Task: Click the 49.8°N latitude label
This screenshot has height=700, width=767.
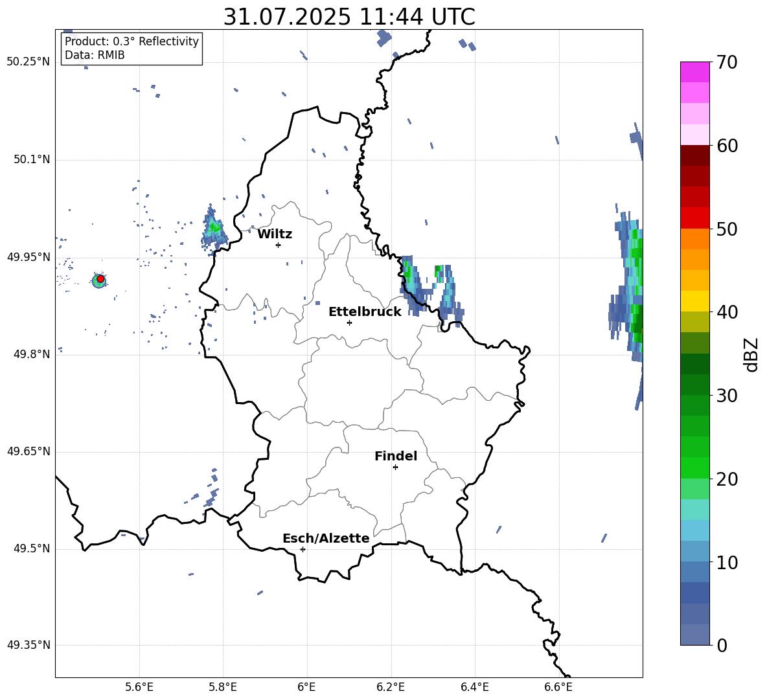Action: (x=32, y=354)
